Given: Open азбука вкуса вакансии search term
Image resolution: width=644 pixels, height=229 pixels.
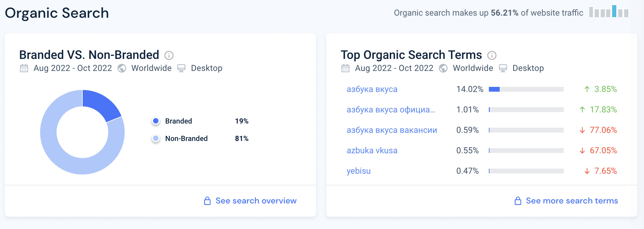Looking at the screenshot, I should (x=392, y=130).
